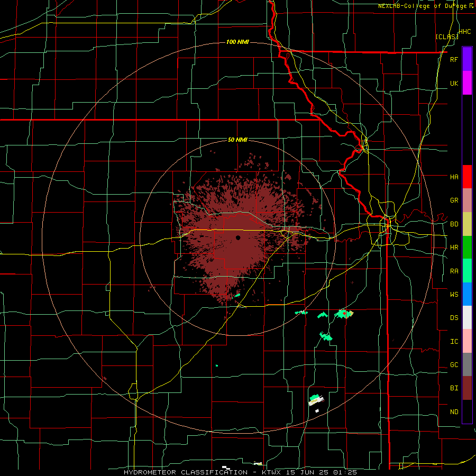Click the IC pink legend swatch
Image resolution: width=476 pixels, height=476 pixels.
[467, 341]
